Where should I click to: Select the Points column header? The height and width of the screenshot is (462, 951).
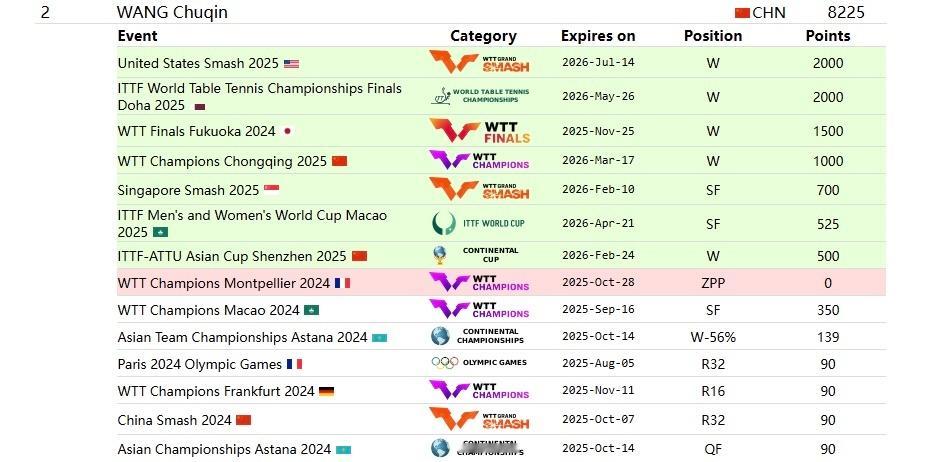(x=828, y=36)
